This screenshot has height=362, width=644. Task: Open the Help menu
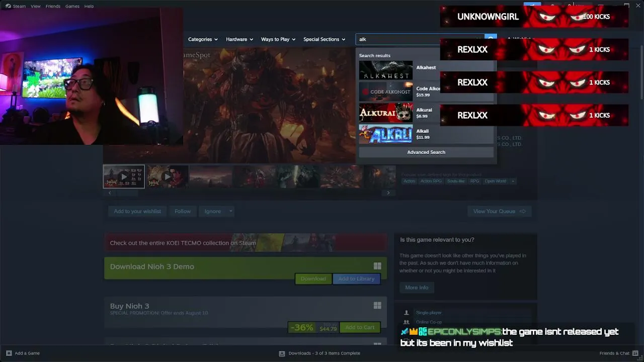click(89, 6)
